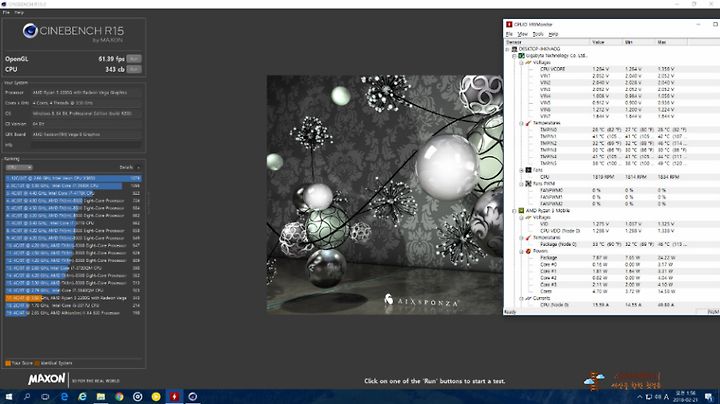Switch to Cinebench via taskbar icon

(x=193, y=397)
